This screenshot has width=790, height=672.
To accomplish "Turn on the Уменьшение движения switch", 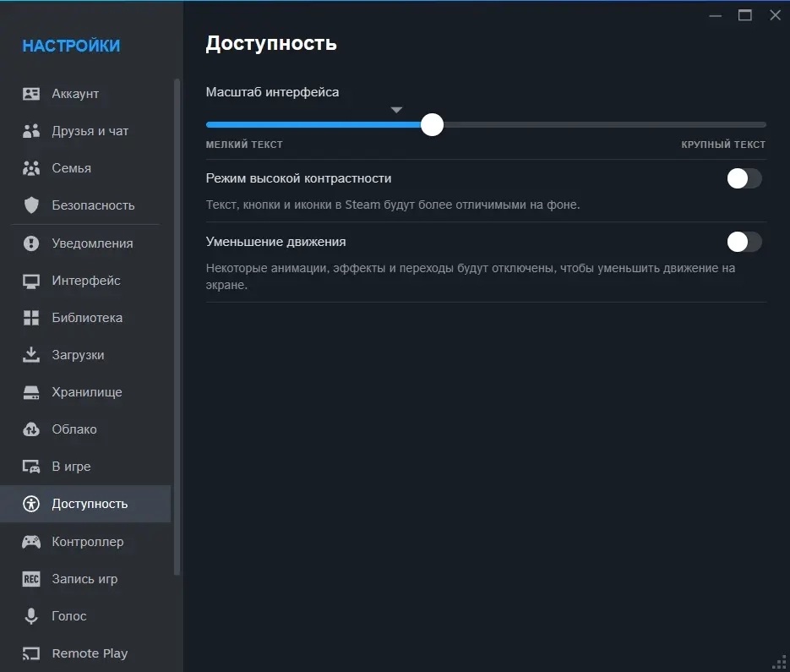I will click(x=744, y=242).
